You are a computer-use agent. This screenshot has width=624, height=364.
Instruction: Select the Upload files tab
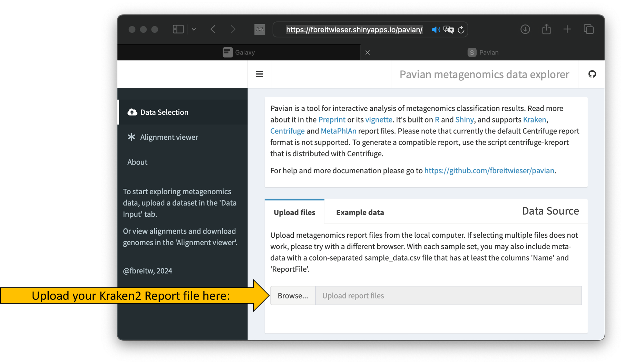294,212
